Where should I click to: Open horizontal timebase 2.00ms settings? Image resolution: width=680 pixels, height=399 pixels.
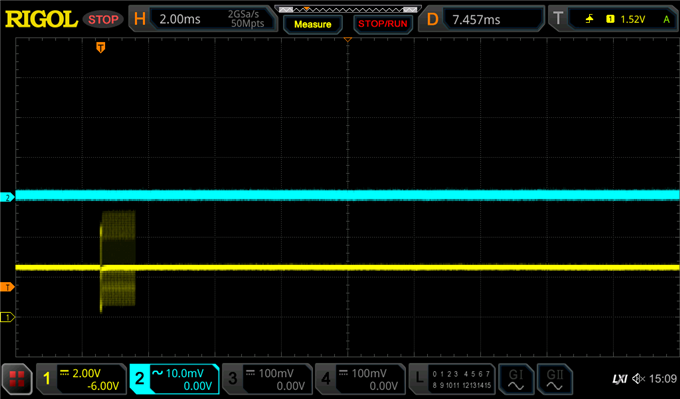click(x=203, y=19)
